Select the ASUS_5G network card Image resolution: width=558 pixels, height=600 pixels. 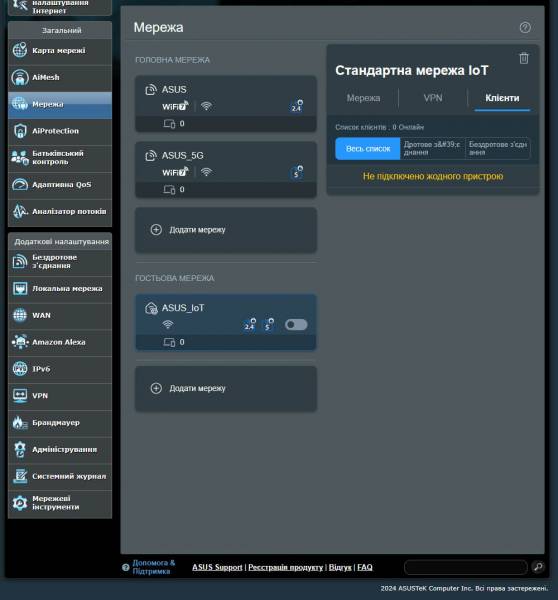click(x=226, y=170)
